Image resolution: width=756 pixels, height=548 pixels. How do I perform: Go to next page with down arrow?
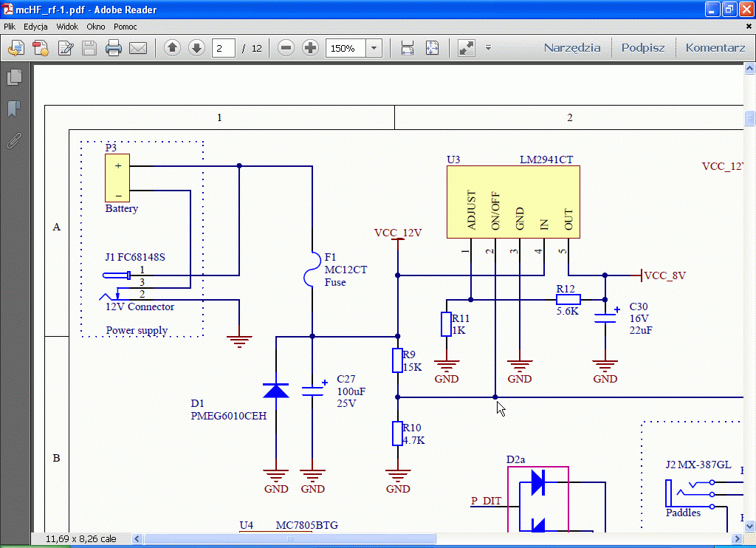[x=196, y=48]
